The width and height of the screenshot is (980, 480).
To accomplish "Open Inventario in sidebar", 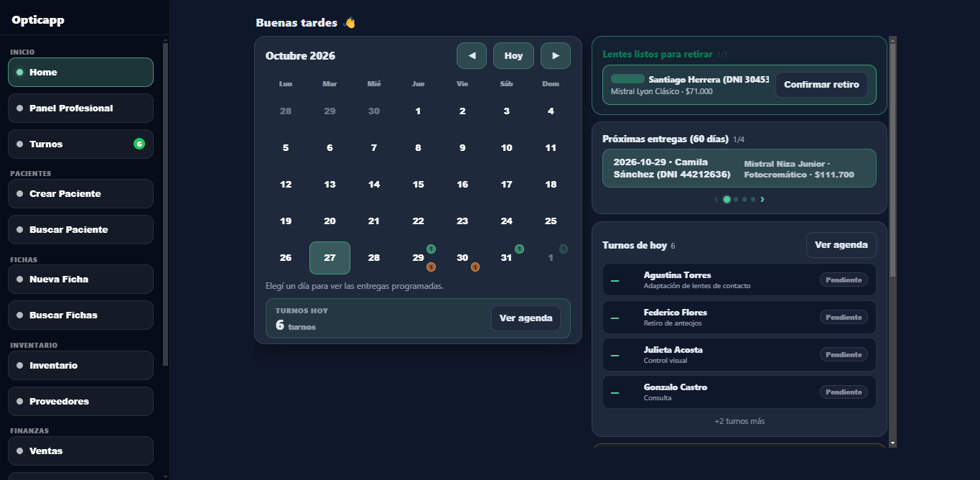I will click(x=80, y=366).
